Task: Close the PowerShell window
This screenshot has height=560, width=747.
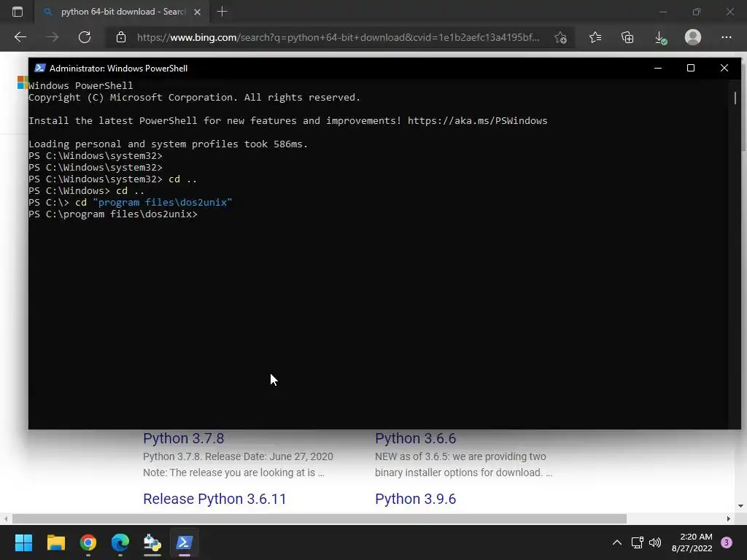Action: pyautogui.click(x=724, y=68)
